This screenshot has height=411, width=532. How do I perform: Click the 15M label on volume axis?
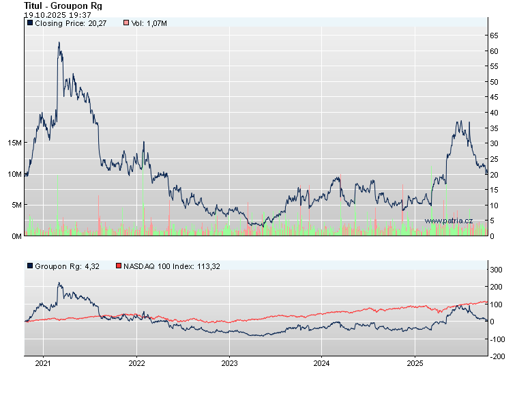pos(14,143)
